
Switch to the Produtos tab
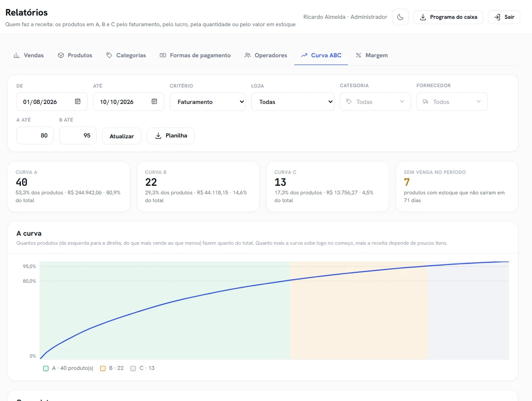tap(75, 55)
